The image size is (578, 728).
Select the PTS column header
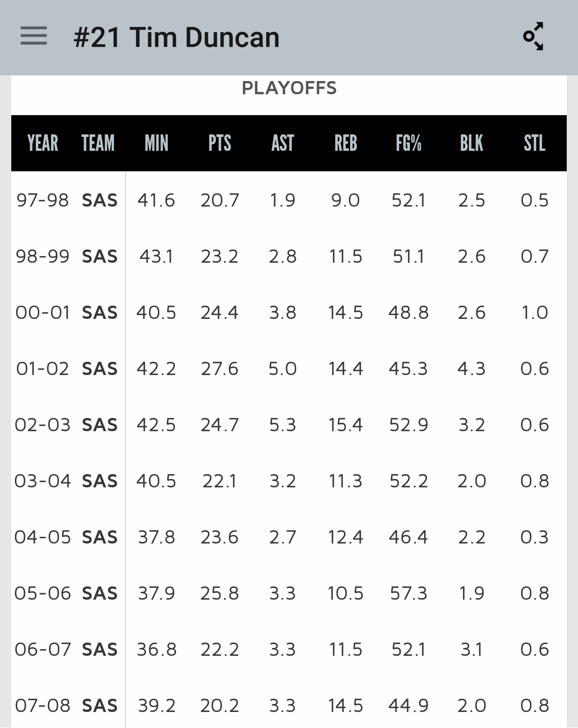(220, 143)
